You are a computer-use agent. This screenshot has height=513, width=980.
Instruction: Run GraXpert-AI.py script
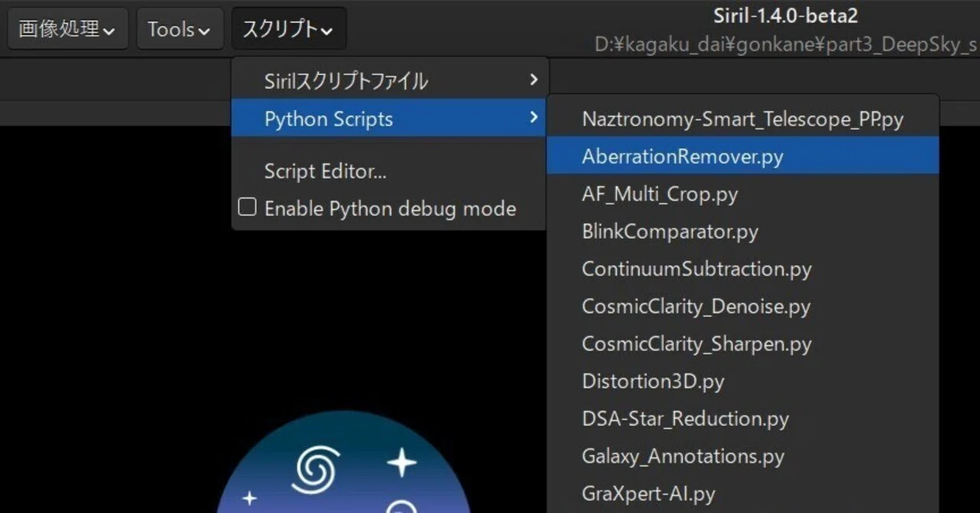[743, 494]
